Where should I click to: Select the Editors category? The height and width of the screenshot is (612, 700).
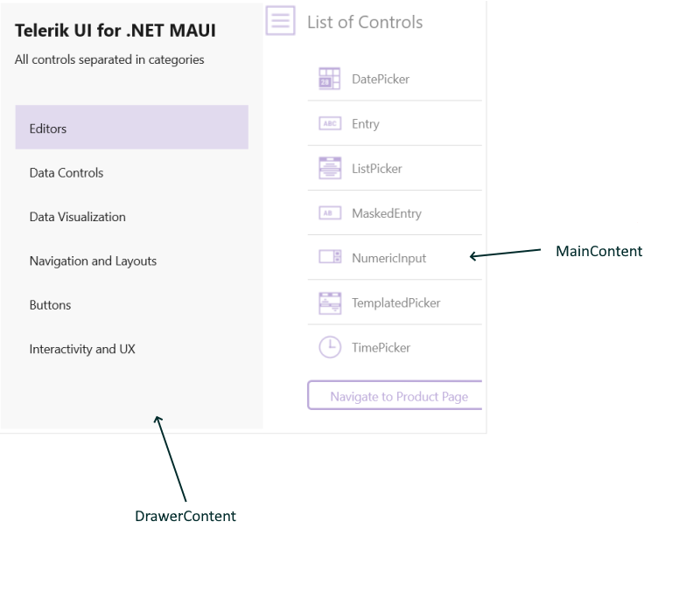tap(47, 128)
